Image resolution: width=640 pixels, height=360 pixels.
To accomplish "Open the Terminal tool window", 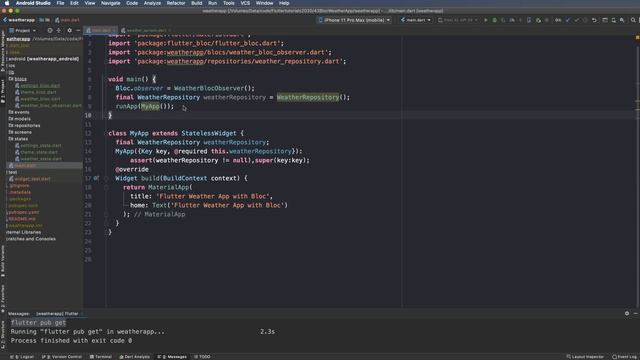I will pyautogui.click(x=100, y=357).
